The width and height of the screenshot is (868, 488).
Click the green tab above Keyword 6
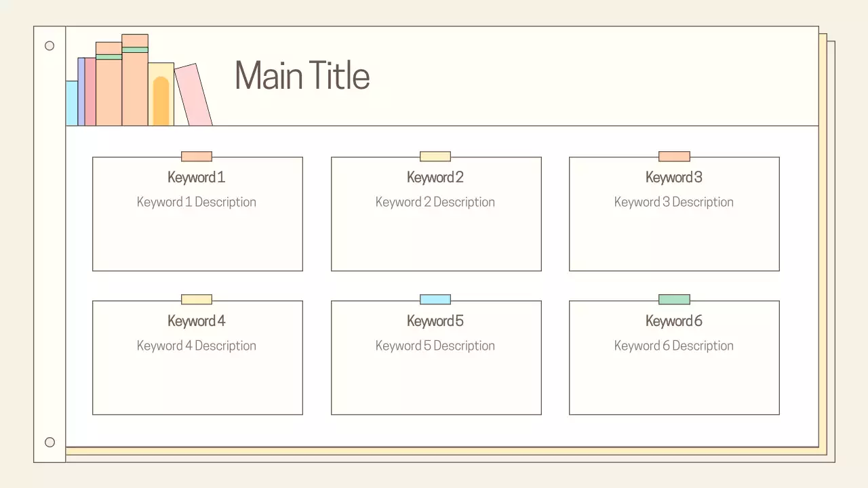tap(673, 299)
